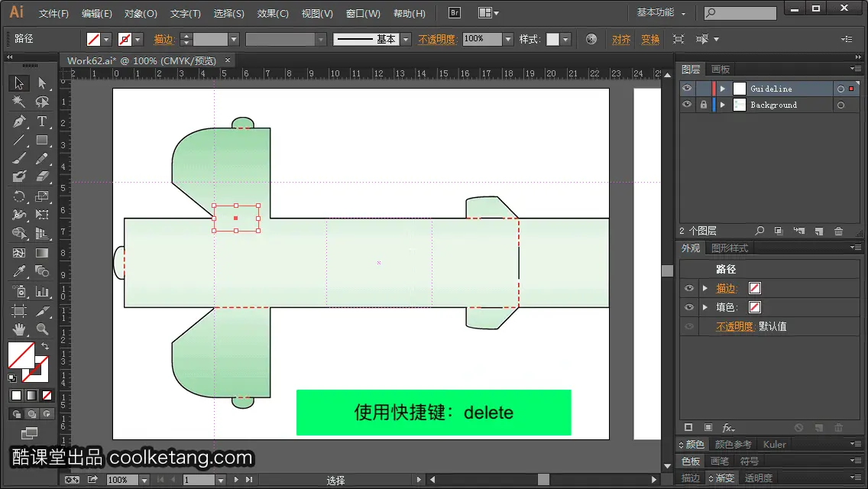This screenshot has height=489, width=868.
Task: Select the Hand tool
Action: [x=19, y=329]
